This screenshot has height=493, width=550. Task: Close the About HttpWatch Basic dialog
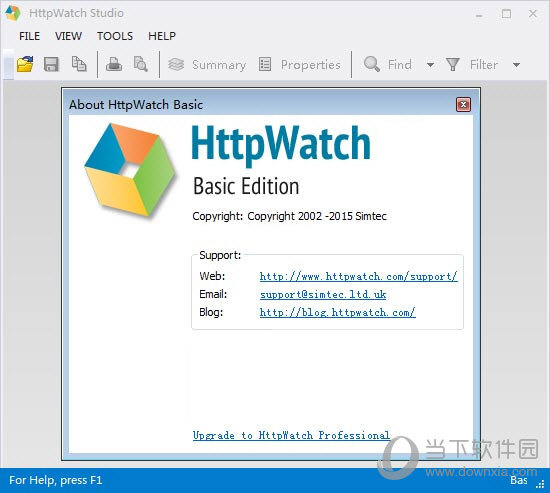463,105
